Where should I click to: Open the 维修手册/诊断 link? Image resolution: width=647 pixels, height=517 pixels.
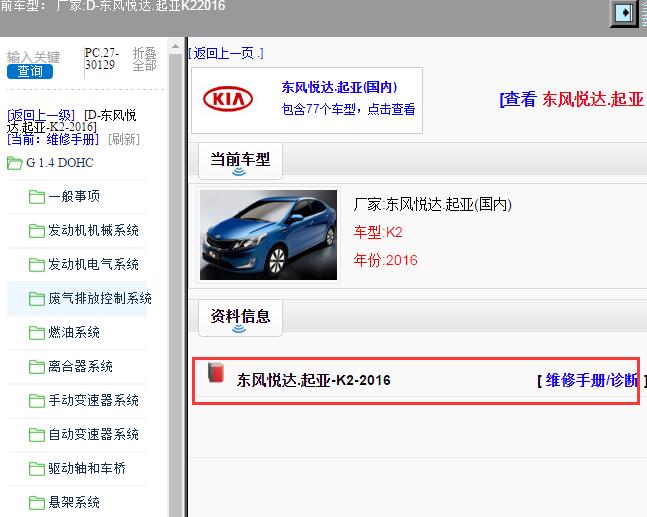[x=591, y=380]
